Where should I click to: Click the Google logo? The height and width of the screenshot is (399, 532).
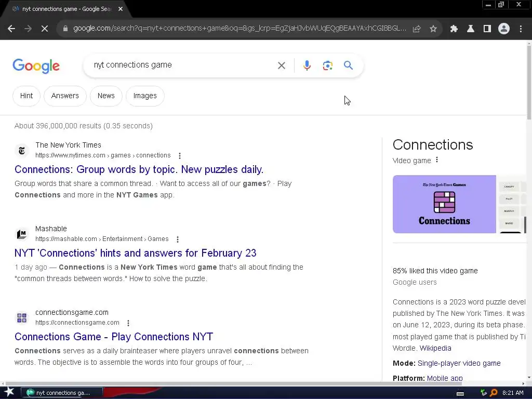[x=36, y=66]
